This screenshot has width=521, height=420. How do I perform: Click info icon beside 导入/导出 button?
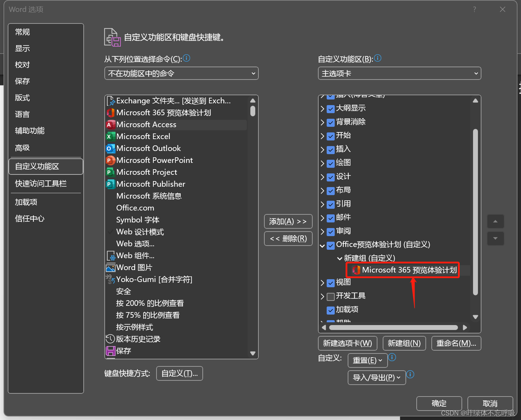coord(410,374)
